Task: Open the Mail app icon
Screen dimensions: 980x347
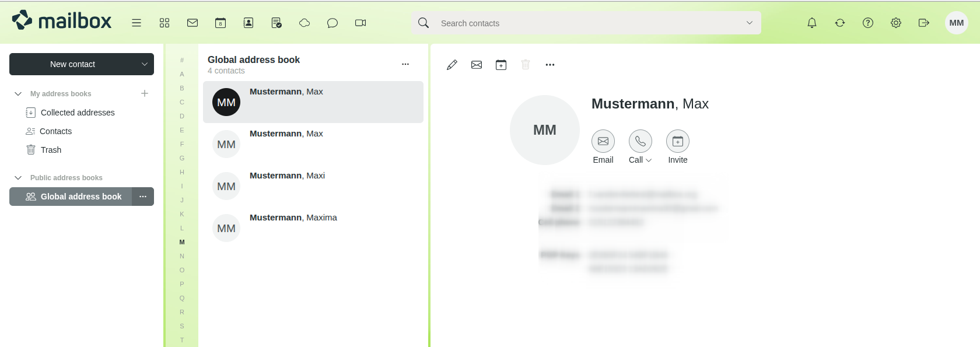Action: click(192, 23)
